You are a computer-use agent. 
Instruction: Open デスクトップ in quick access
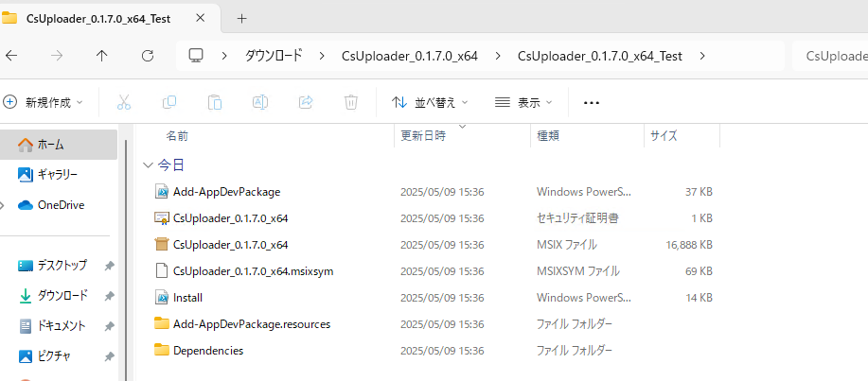coord(62,266)
